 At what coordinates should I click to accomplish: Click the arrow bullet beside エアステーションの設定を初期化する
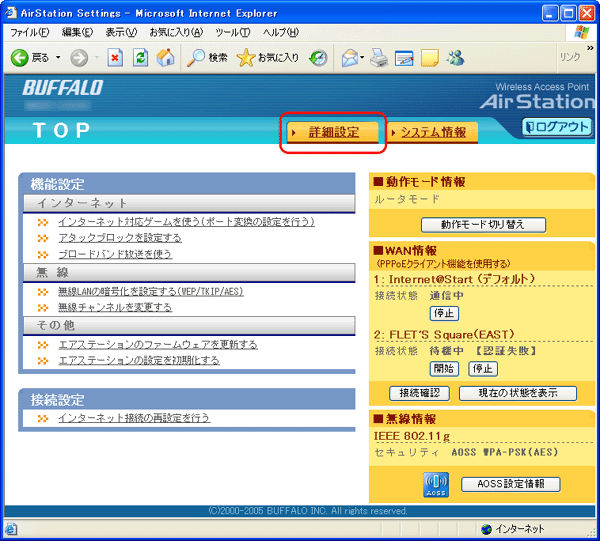[43, 361]
